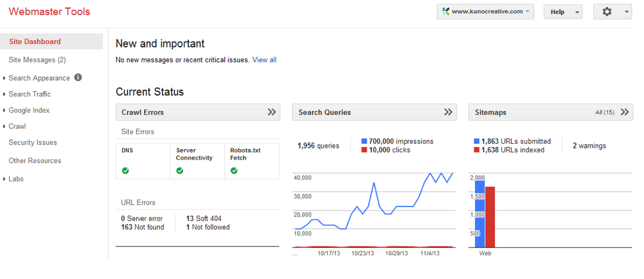Open Sitemaps via double-arrow icon
Viewport: 644px width, 279px height.
point(625,112)
